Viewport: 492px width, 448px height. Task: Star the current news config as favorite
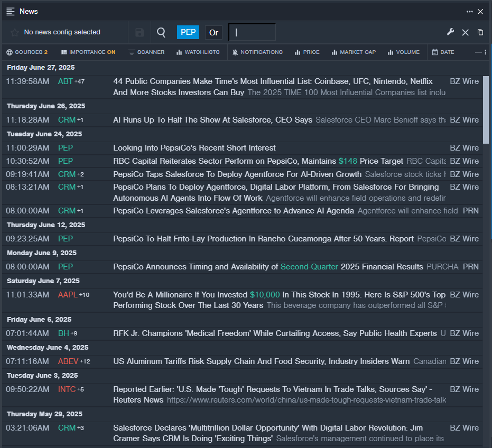[14, 32]
